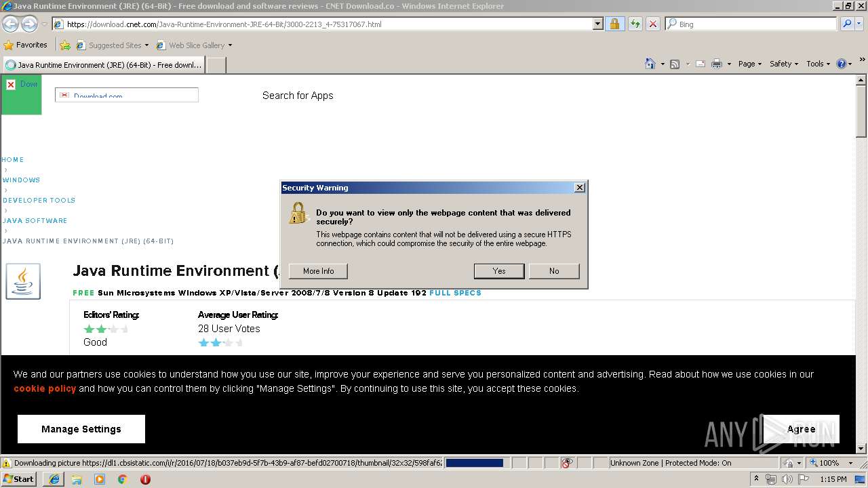Viewport: 868px width, 488px height.
Task: Open the Home button dropdown arrow
Action: (662, 64)
